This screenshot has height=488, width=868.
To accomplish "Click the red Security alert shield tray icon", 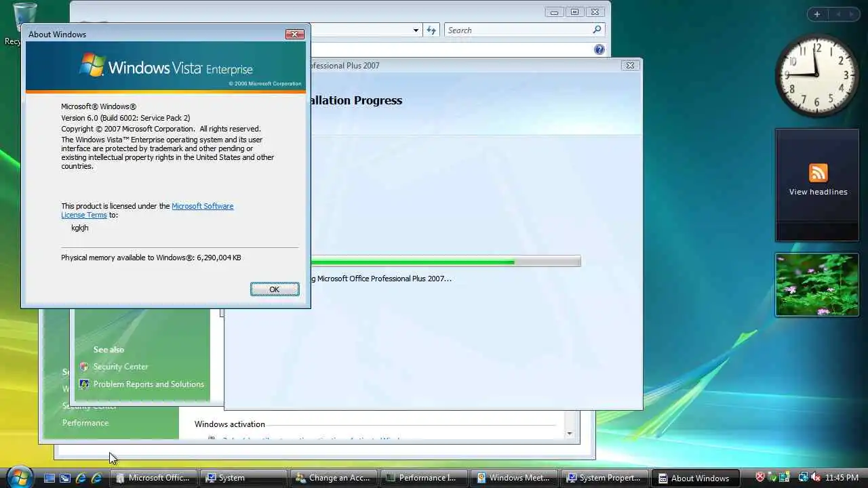I will tap(760, 477).
